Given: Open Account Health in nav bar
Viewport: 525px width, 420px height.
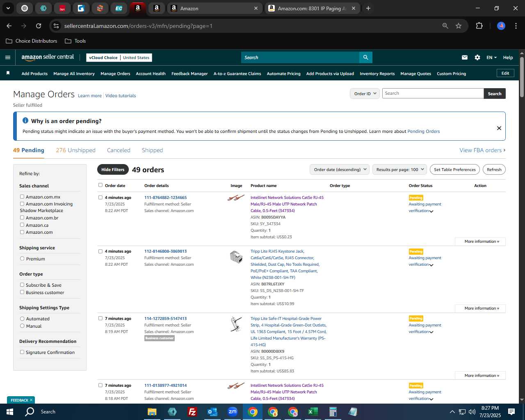Looking at the screenshot, I should pos(151,74).
